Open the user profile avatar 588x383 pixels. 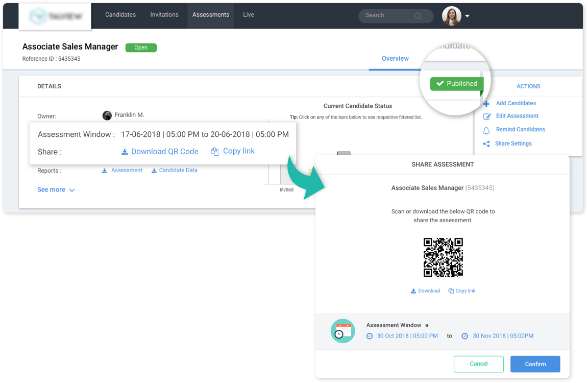(452, 16)
